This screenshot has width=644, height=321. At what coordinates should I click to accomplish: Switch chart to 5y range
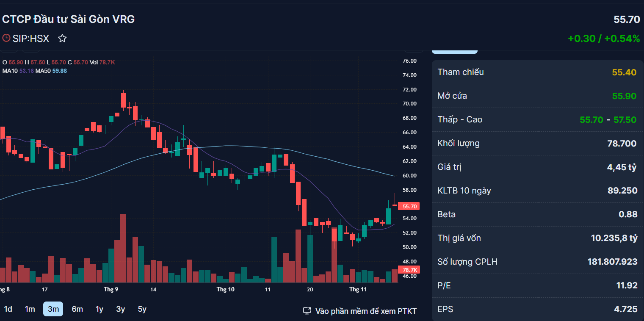coord(142,309)
